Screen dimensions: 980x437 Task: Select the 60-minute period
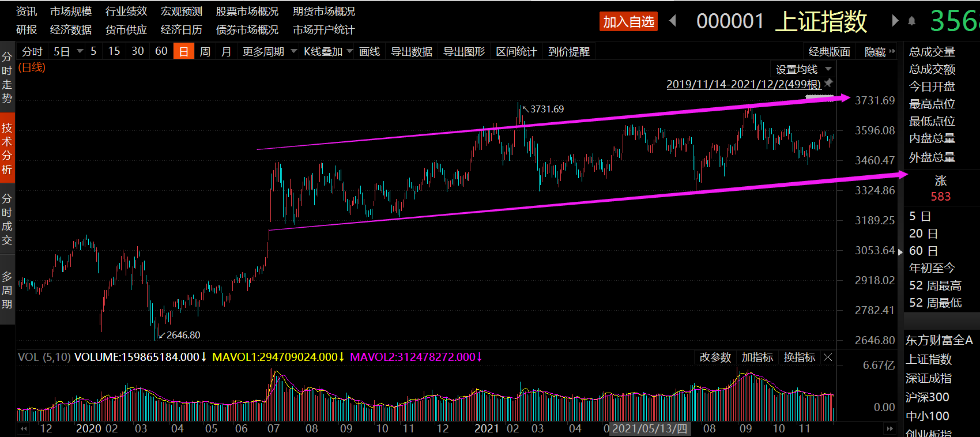click(x=161, y=51)
